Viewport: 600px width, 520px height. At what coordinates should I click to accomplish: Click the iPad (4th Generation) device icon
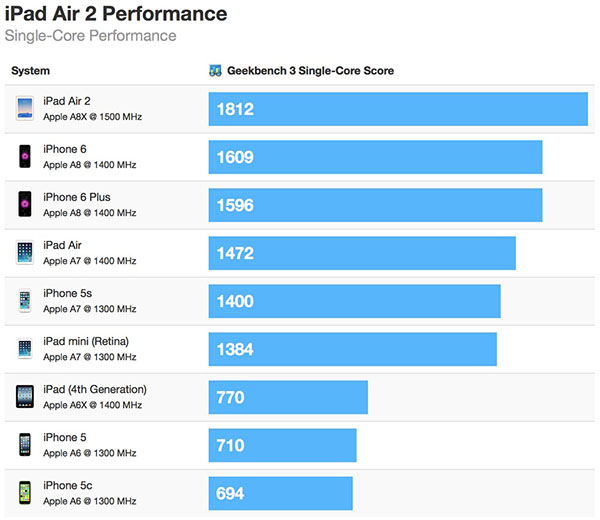25,397
